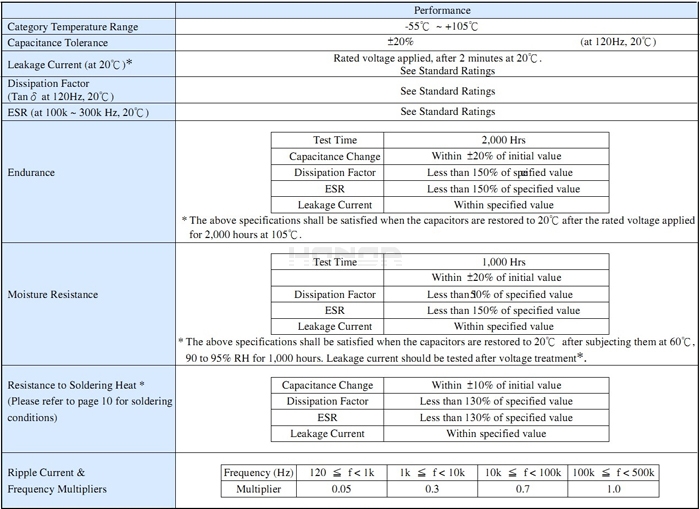Click the -55℃ ~ +105℃ temperature value
This screenshot has width=700, height=509.
point(435,27)
